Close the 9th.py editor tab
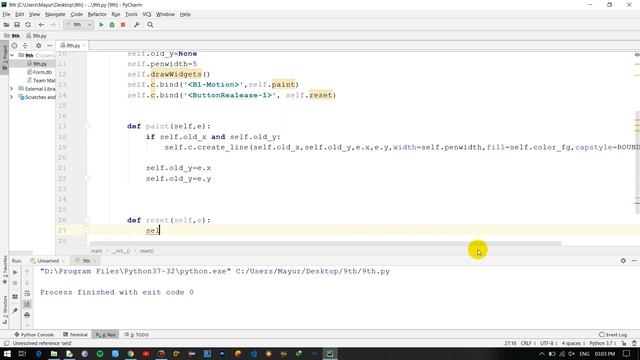The height and width of the screenshot is (360, 640). coord(84,46)
